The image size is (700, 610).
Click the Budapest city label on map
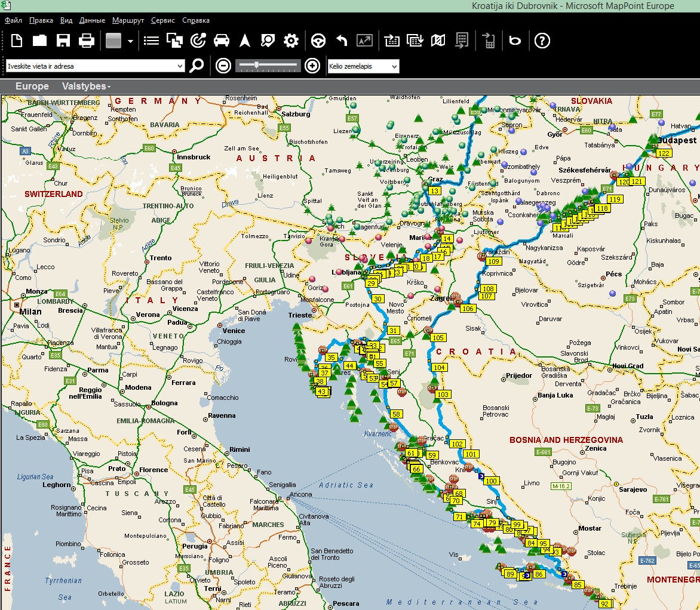pyautogui.click(x=677, y=140)
